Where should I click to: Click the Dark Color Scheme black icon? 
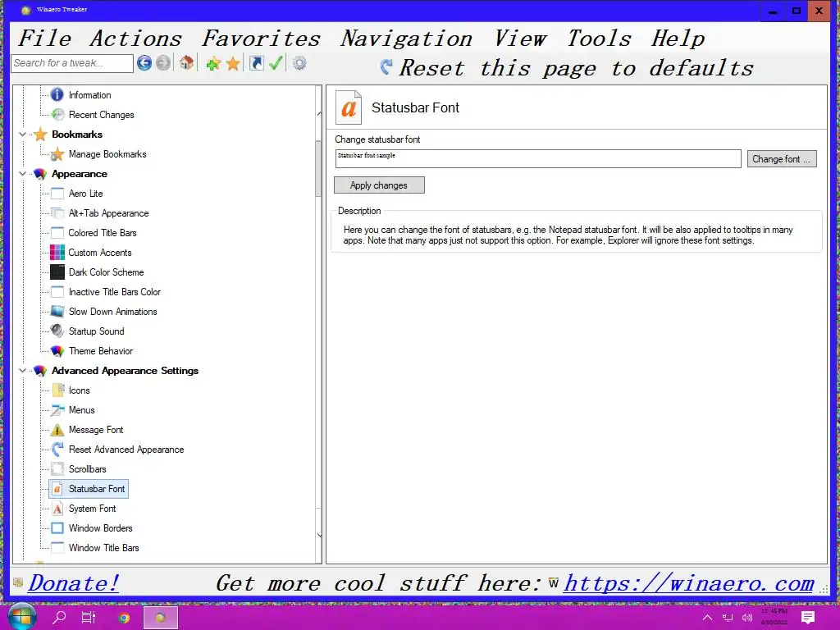[x=57, y=272]
